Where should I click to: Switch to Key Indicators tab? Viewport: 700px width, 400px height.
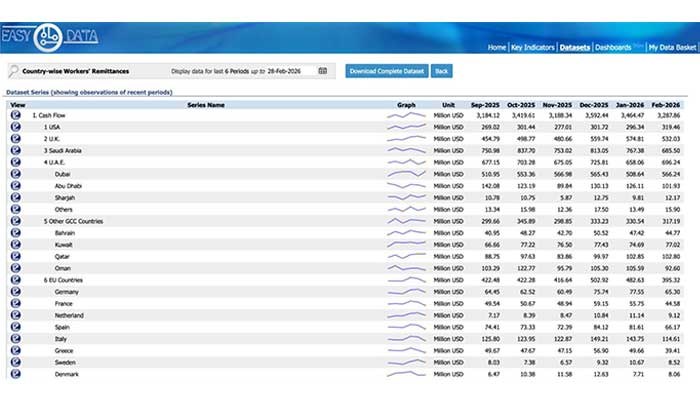(x=533, y=47)
